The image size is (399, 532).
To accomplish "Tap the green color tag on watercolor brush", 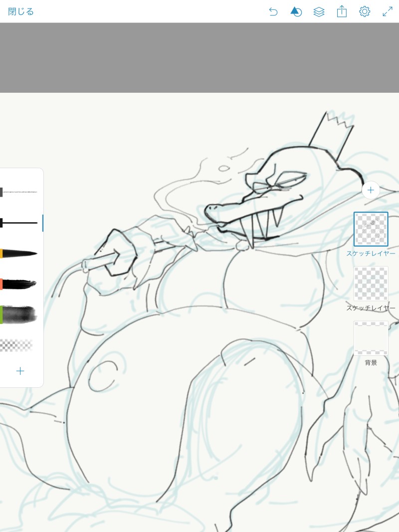I will click(1, 314).
